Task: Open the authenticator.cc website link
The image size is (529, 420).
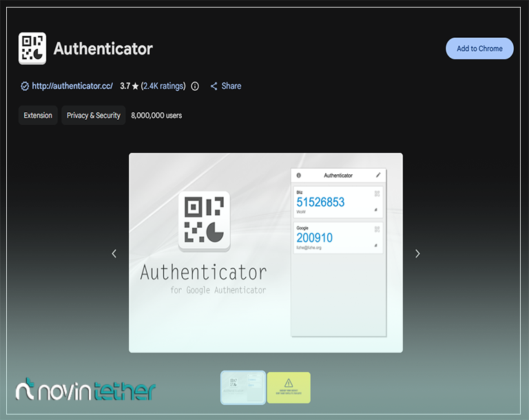Action: point(72,86)
